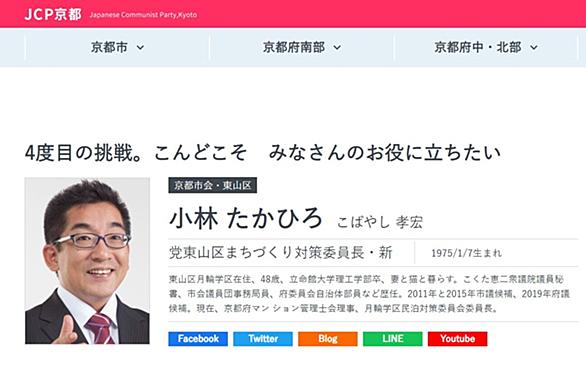Click the green LINE button
586x380 pixels.
(393, 339)
